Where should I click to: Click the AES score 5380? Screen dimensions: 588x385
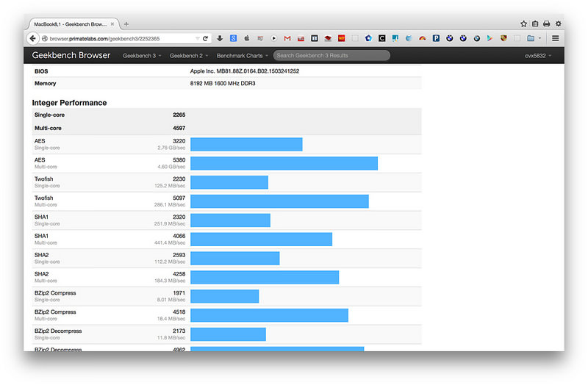coord(179,159)
